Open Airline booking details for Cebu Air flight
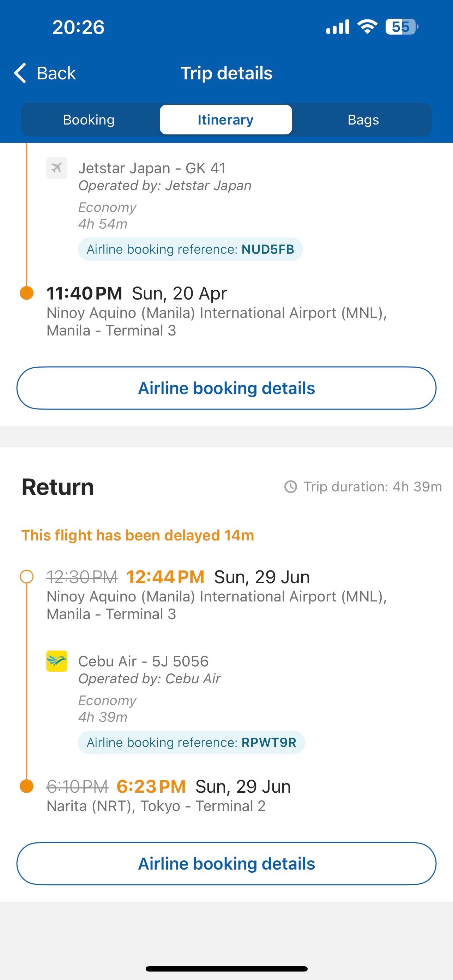 click(x=226, y=864)
